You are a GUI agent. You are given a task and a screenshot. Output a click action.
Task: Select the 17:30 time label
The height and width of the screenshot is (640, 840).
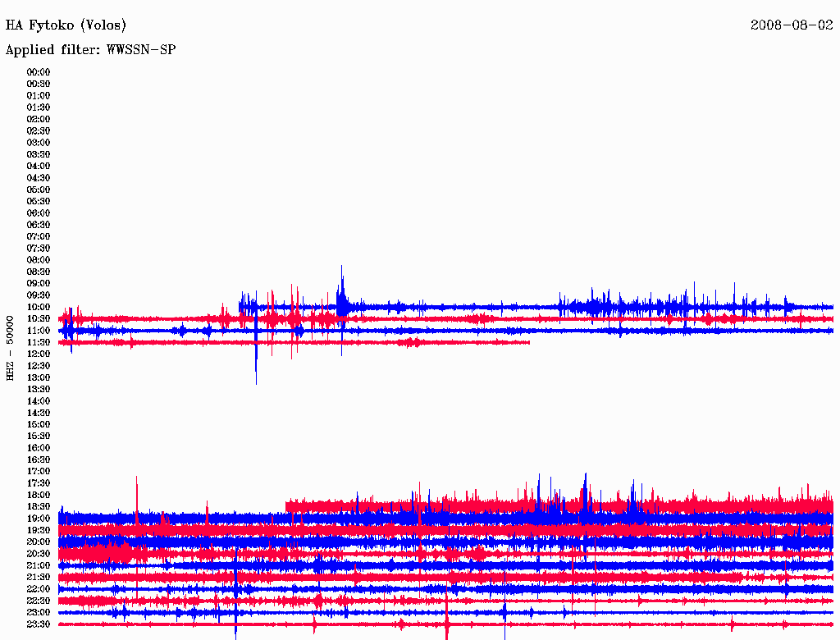click(x=39, y=483)
